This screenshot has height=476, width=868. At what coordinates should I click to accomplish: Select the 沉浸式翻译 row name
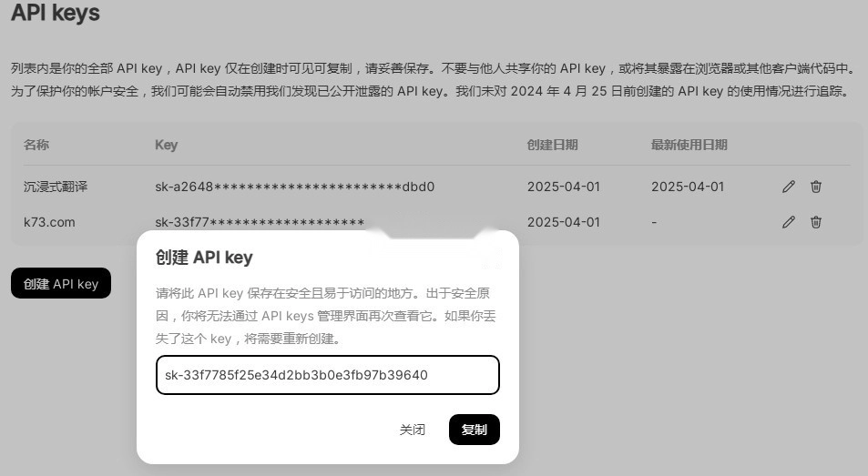pyautogui.click(x=56, y=187)
